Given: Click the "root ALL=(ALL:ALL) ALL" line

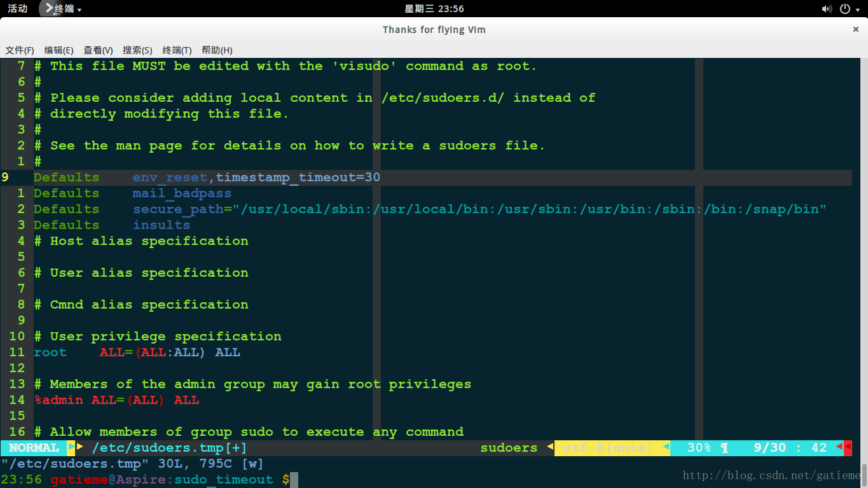Looking at the screenshot, I should [x=137, y=352].
